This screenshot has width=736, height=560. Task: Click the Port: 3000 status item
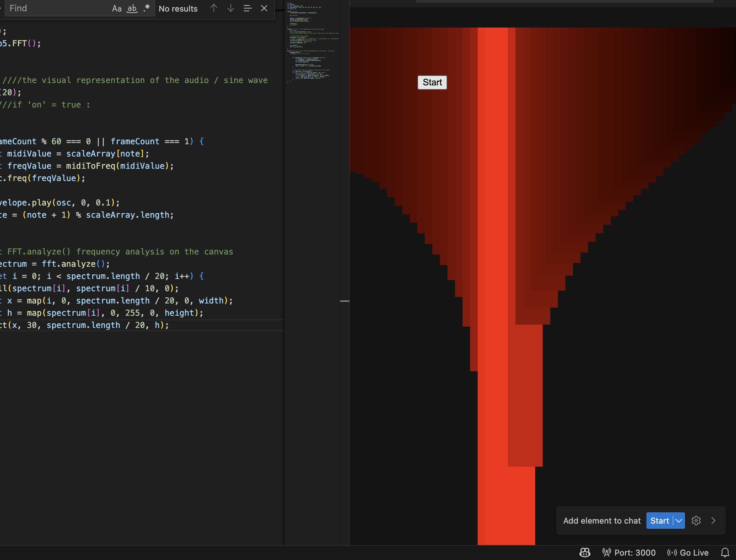pos(629,553)
